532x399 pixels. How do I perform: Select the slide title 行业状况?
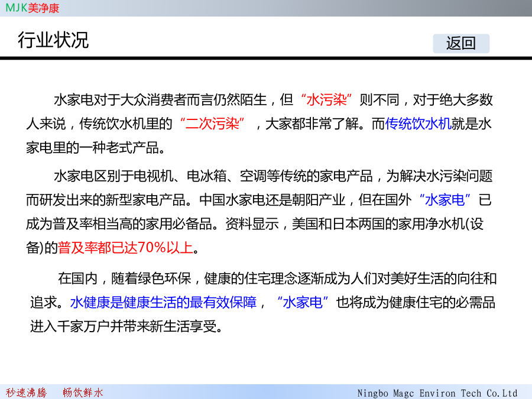coord(53,40)
